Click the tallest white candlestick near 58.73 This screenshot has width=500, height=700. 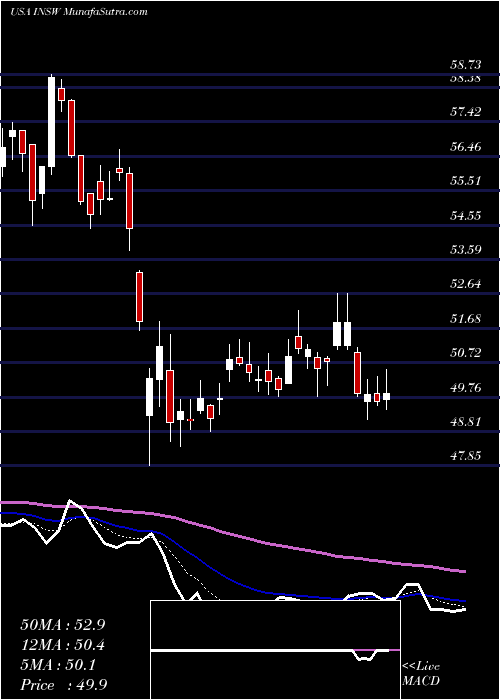point(52,124)
